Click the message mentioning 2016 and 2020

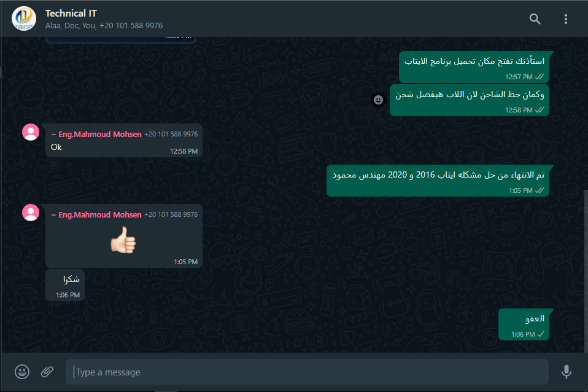pyautogui.click(x=438, y=181)
